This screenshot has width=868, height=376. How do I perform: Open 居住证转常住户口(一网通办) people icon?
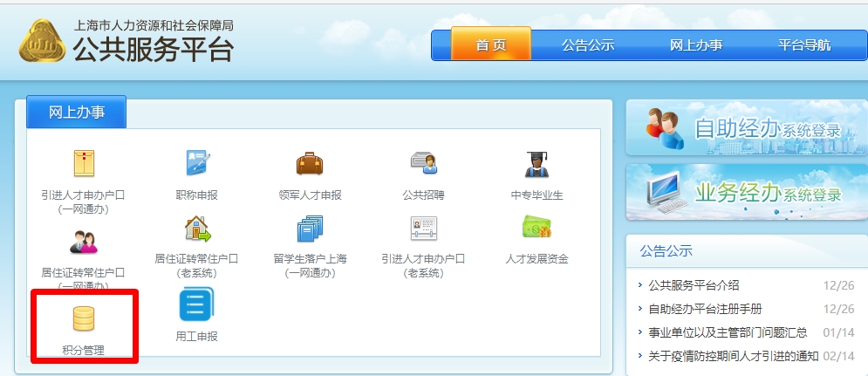pos(84,240)
